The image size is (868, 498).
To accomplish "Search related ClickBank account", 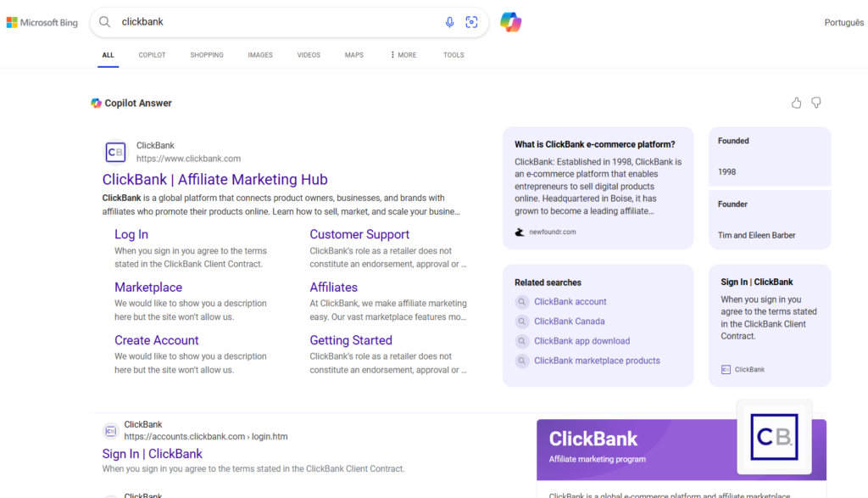I will point(570,302).
